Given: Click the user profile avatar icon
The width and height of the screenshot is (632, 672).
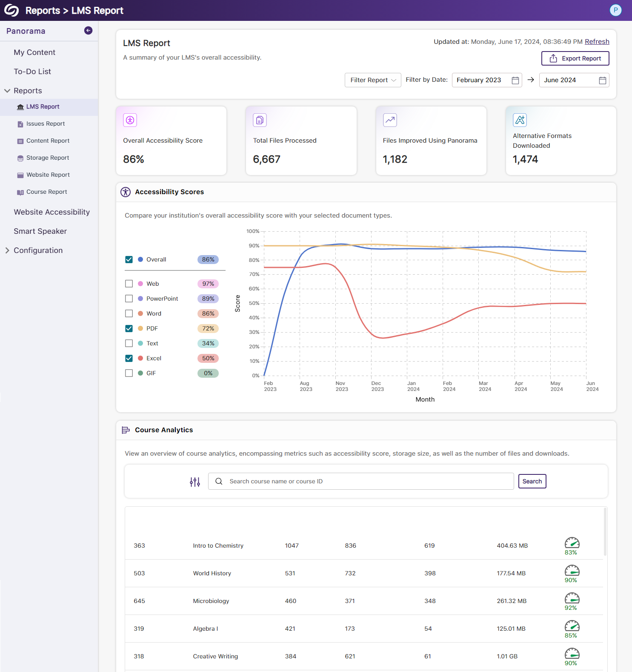Looking at the screenshot, I should click(615, 10).
